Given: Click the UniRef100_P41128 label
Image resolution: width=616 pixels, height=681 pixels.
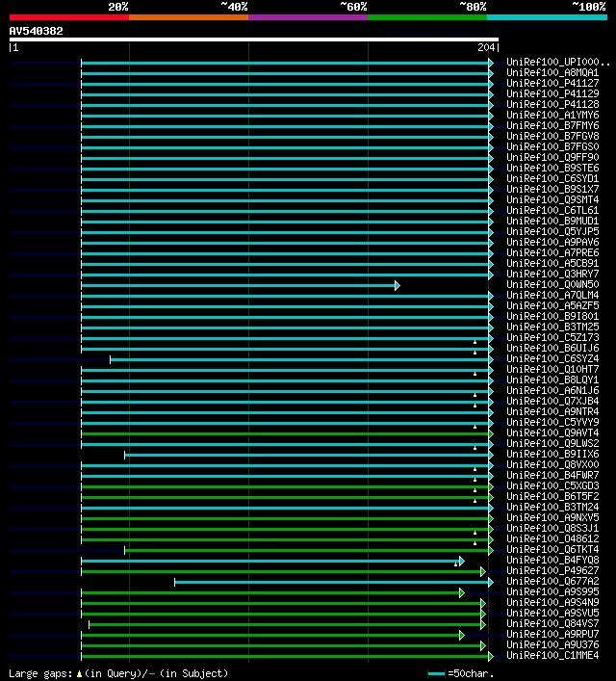Looking at the screenshot, I should pos(552,104).
